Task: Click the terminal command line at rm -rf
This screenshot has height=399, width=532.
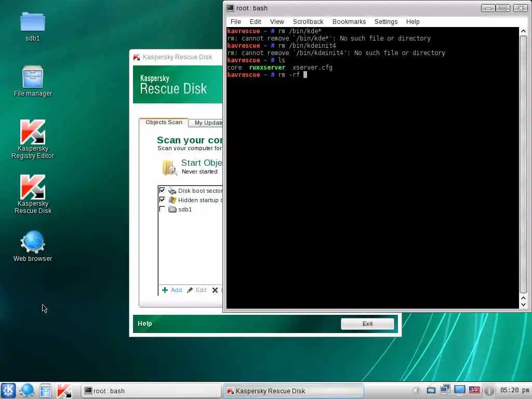Action: 267,75
